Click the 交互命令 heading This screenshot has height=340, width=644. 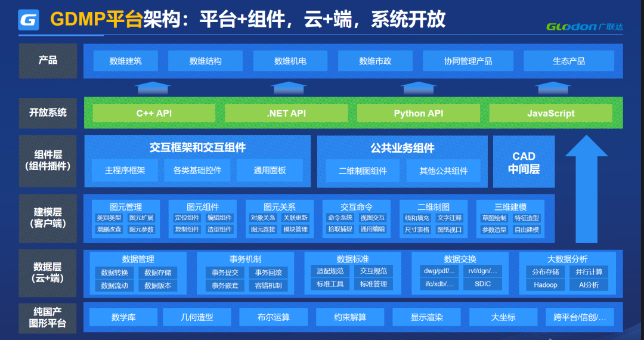coord(356,207)
